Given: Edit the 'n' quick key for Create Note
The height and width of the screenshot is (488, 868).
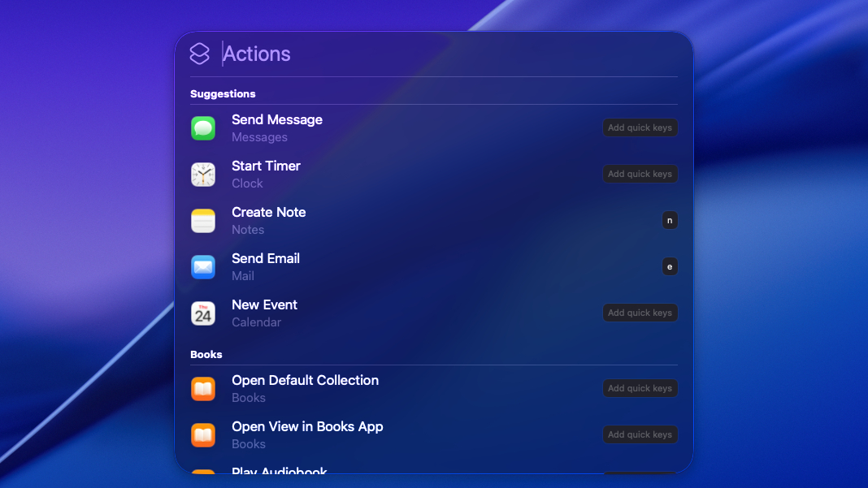Looking at the screenshot, I should coord(670,220).
